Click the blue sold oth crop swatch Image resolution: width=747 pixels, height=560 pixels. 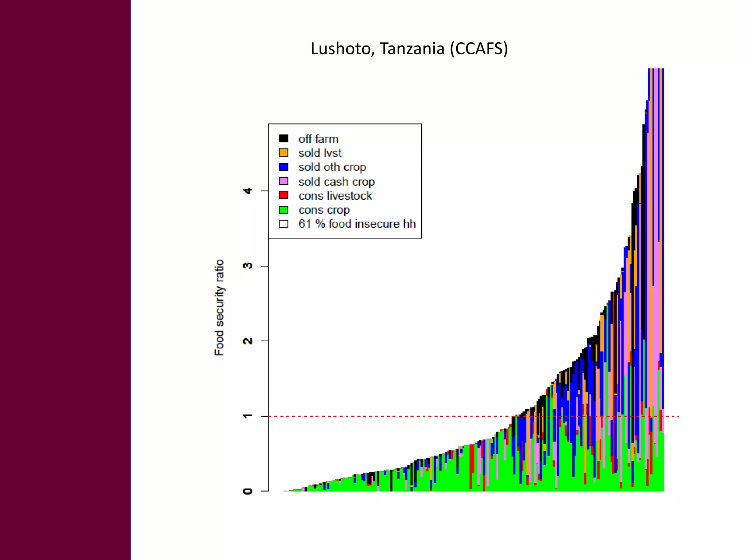283,167
